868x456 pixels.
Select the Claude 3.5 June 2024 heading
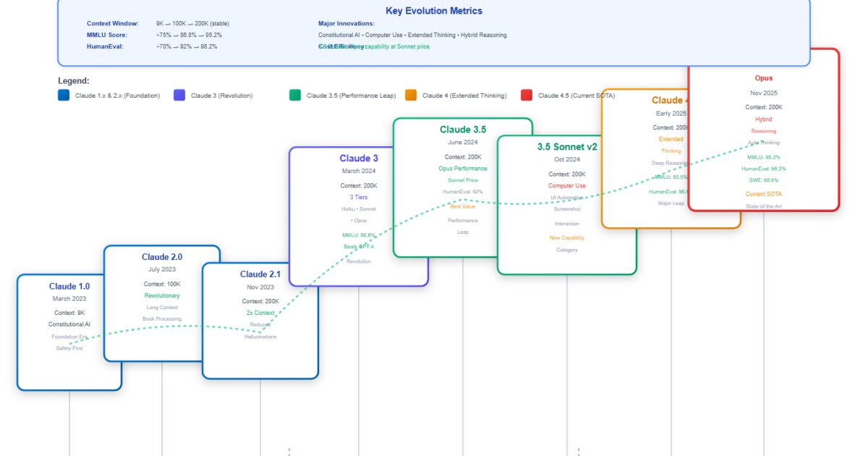[463, 130]
